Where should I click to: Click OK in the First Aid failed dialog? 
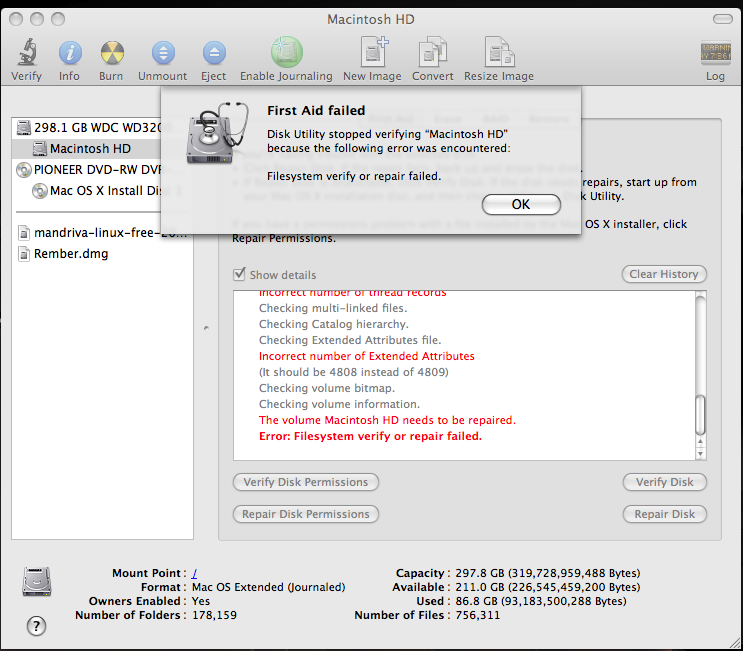pos(521,204)
